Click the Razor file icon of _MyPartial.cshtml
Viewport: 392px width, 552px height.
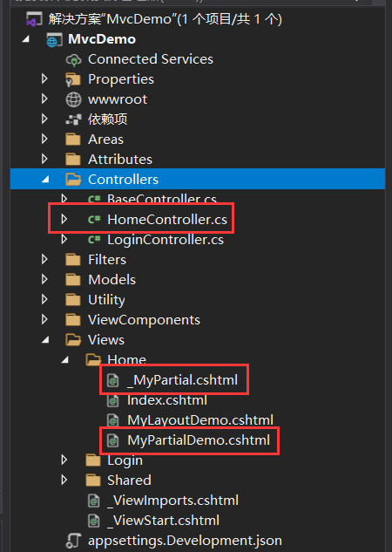113,380
